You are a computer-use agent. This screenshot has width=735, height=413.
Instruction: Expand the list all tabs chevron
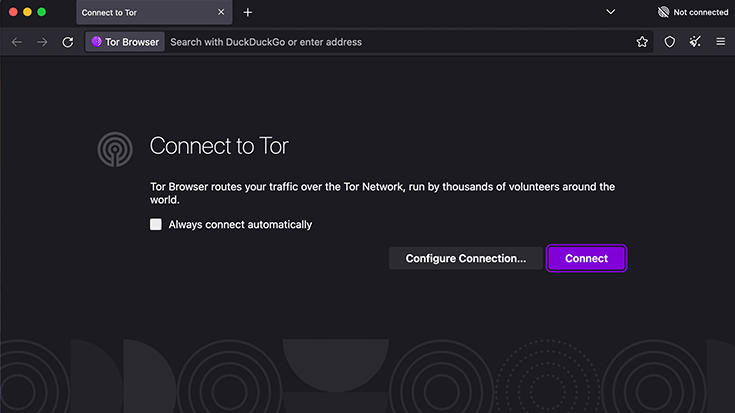[x=610, y=12]
